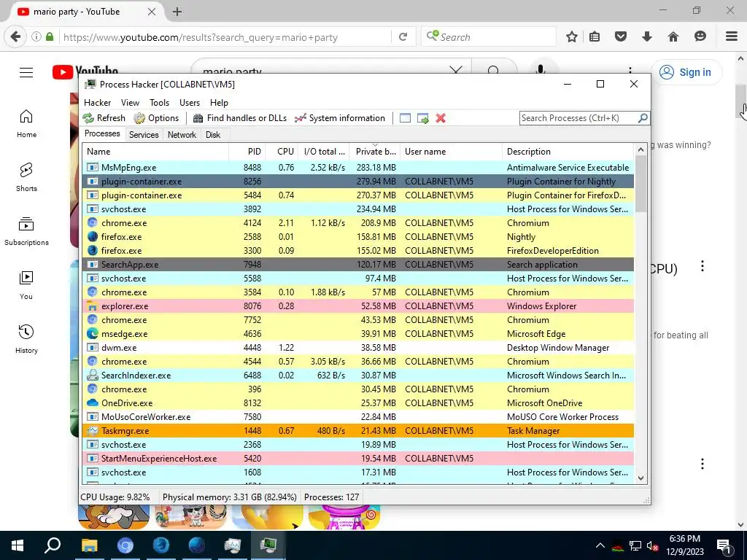Select the StartMenuExperienceHost.exe row
Screen dimensions: 747x560
click(x=357, y=459)
